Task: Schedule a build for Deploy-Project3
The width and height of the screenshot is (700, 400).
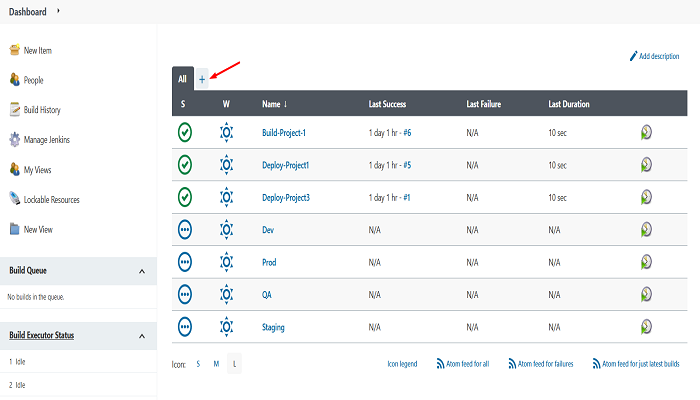Action: click(646, 197)
